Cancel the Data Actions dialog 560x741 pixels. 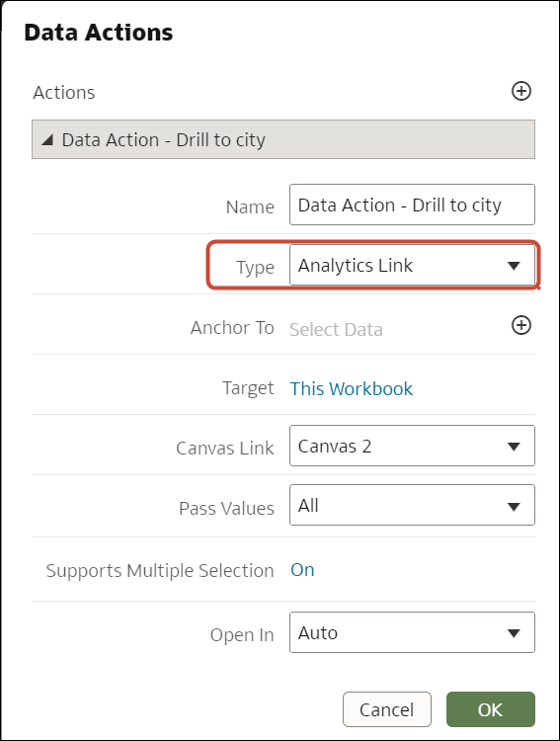pyautogui.click(x=387, y=709)
